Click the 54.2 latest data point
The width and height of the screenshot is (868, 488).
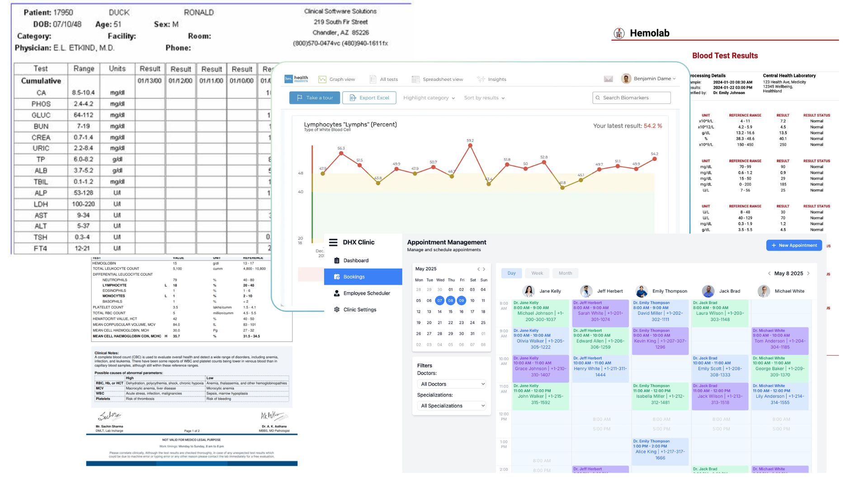[x=654, y=159]
